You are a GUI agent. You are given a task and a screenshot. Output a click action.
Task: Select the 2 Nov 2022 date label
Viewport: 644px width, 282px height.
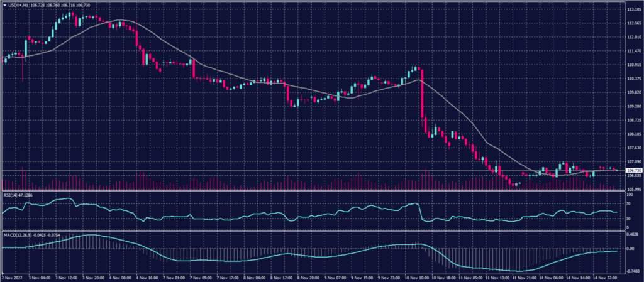pyautogui.click(x=13, y=278)
